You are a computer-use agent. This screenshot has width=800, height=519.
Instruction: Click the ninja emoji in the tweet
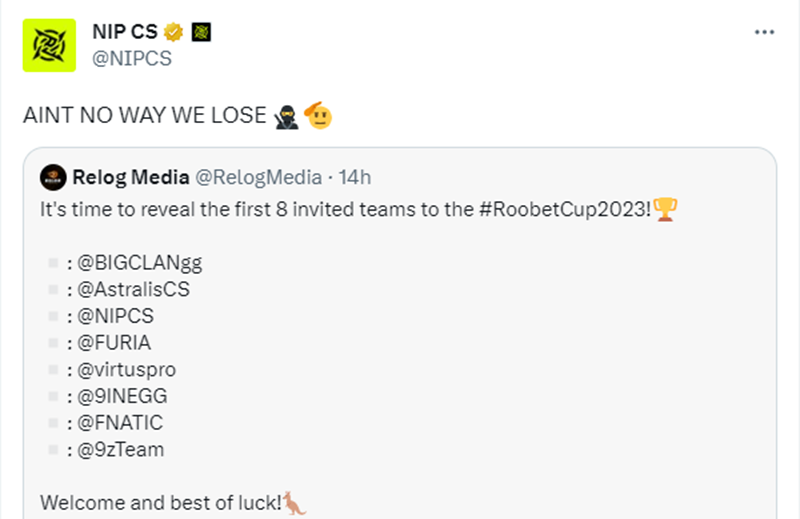[x=286, y=116]
